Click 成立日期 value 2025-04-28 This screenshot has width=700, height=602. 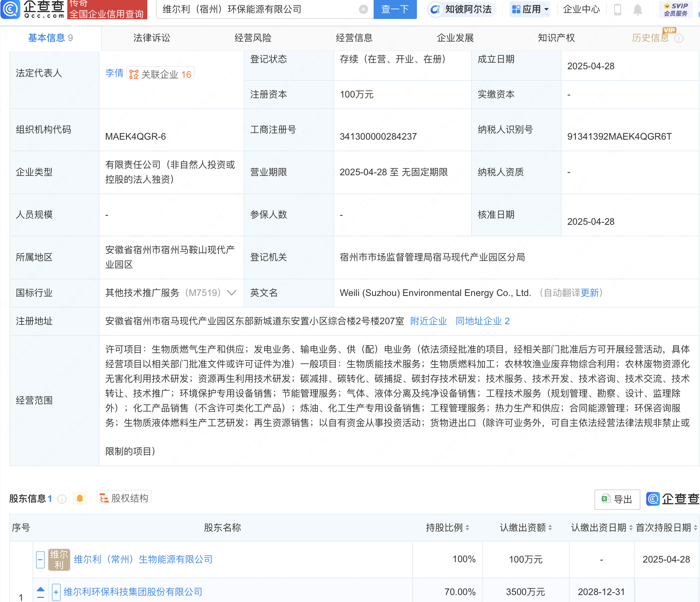pyautogui.click(x=591, y=66)
